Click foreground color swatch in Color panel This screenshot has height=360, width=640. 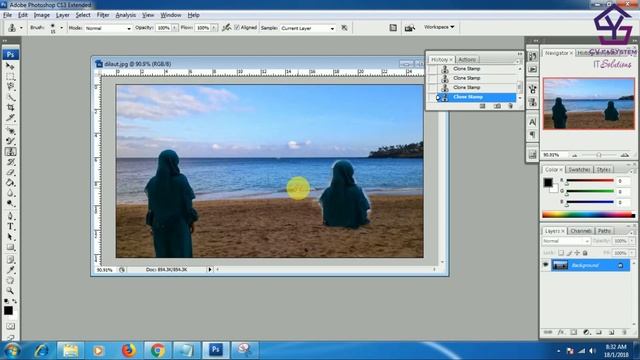pos(548,182)
